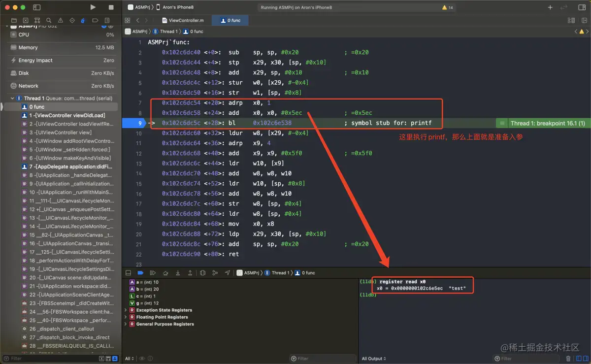Click 0 func in editor jump bar
Image resolution: width=591 pixels, height=364 pixels.
click(193, 32)
